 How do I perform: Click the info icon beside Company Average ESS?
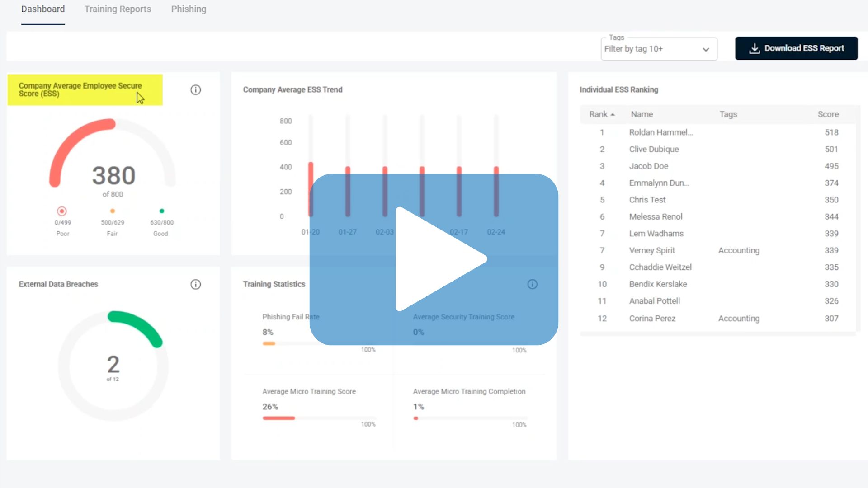tap(195, 90)
